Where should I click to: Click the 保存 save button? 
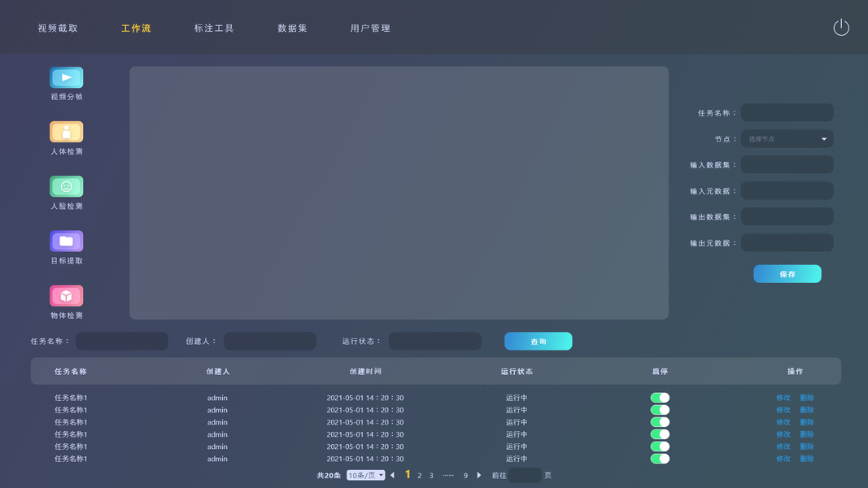[x=787, y=274]
